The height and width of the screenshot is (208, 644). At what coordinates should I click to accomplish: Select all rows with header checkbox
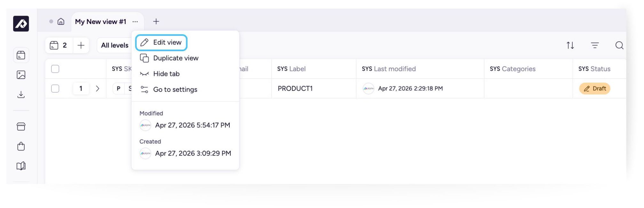[55, 69]
